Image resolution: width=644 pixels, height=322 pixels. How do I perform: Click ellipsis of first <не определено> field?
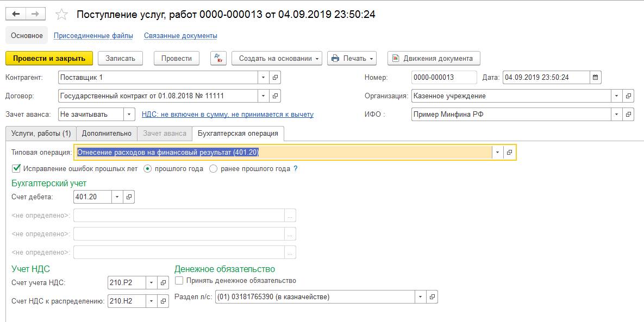(290, 216)
